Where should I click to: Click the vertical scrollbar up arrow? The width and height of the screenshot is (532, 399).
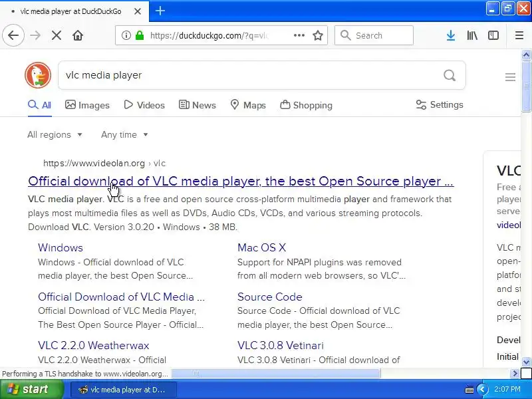pyautogui.click(x=526, y=55)
